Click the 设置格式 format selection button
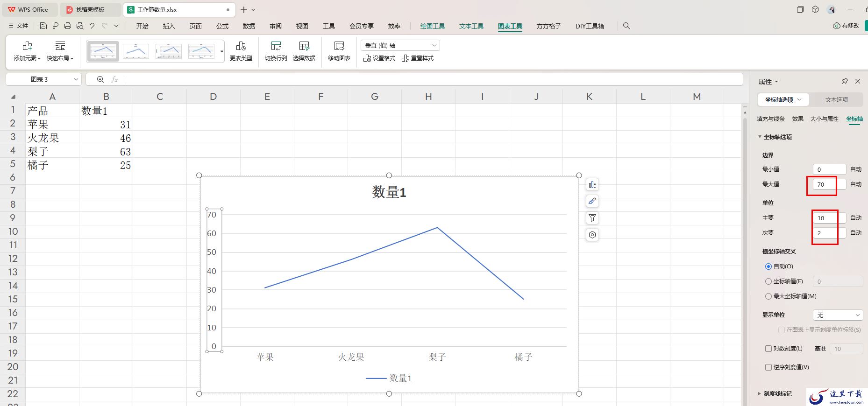Image resolution: width=868 pixels, height=406 pixels. [x=379, y=58]
